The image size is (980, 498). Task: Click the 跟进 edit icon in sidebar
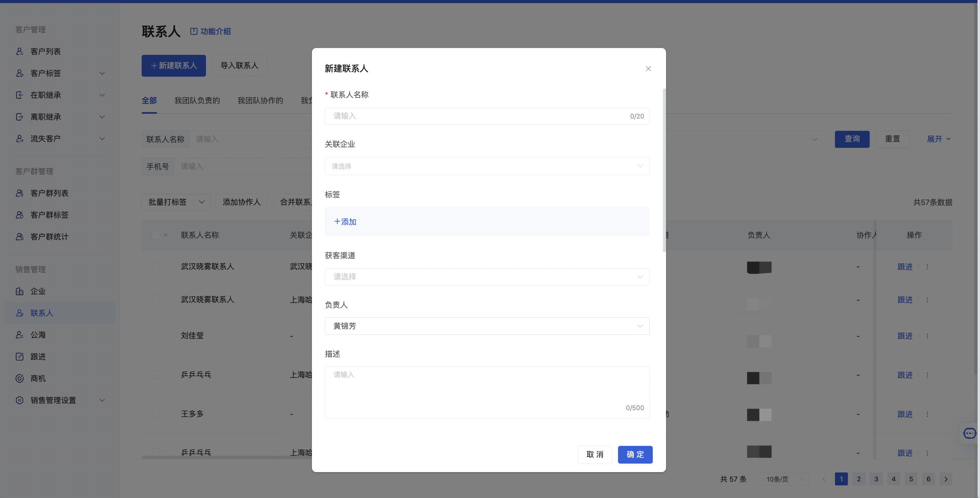(20, 357)
